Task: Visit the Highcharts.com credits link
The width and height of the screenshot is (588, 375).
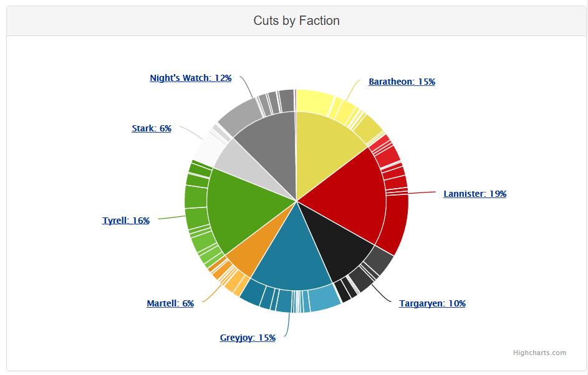Action: pyautogui.click(x=539, y=353)
